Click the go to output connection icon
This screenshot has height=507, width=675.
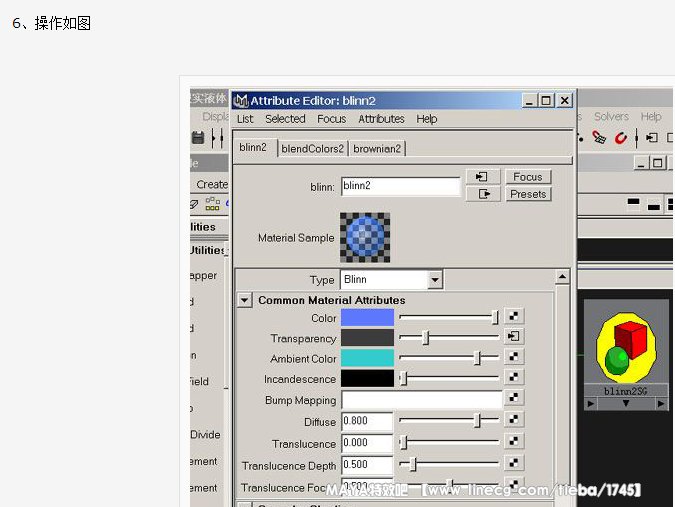[x=483, y=194]
